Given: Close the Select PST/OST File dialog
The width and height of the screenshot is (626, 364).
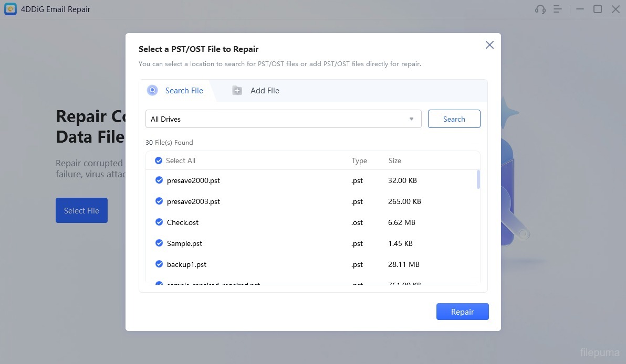Looking at the screenshot, I should coord(489,45).
